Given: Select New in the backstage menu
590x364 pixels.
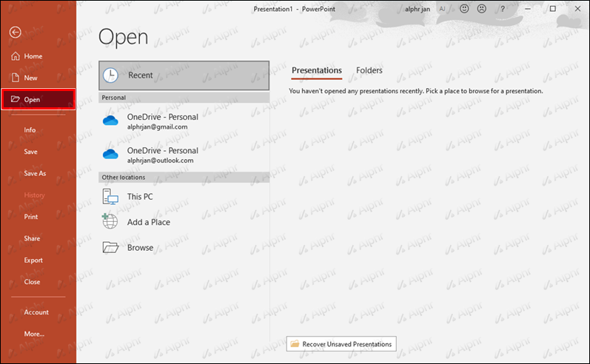Looking at the screenshot, I should point(38,78).
